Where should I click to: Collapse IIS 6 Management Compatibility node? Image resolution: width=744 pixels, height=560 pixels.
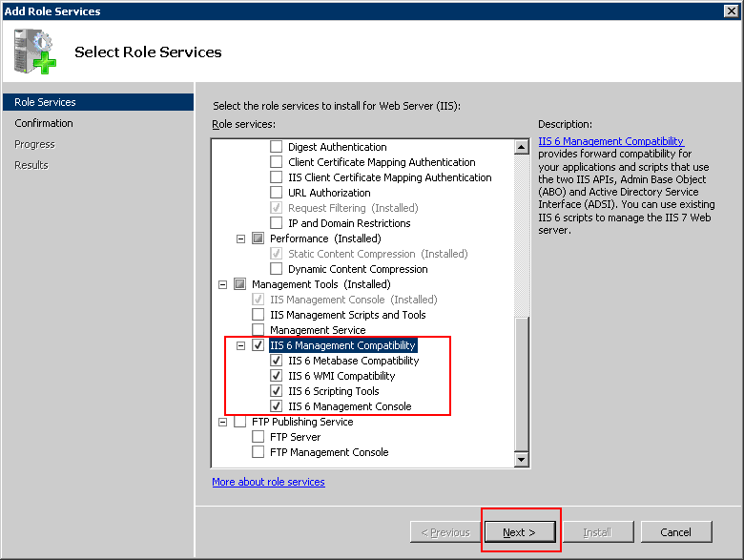241,345
